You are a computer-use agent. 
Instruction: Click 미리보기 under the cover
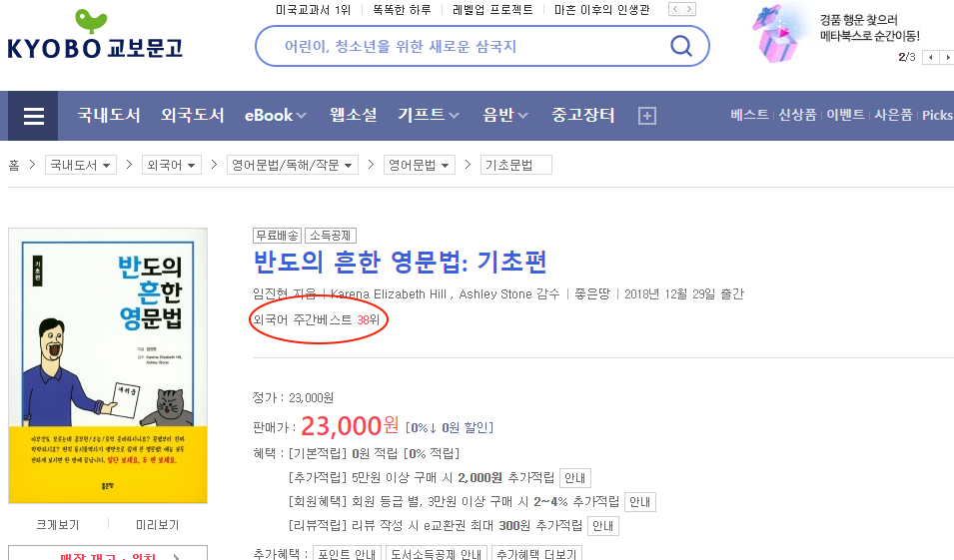pyautogui.click(x=157, y=525)
